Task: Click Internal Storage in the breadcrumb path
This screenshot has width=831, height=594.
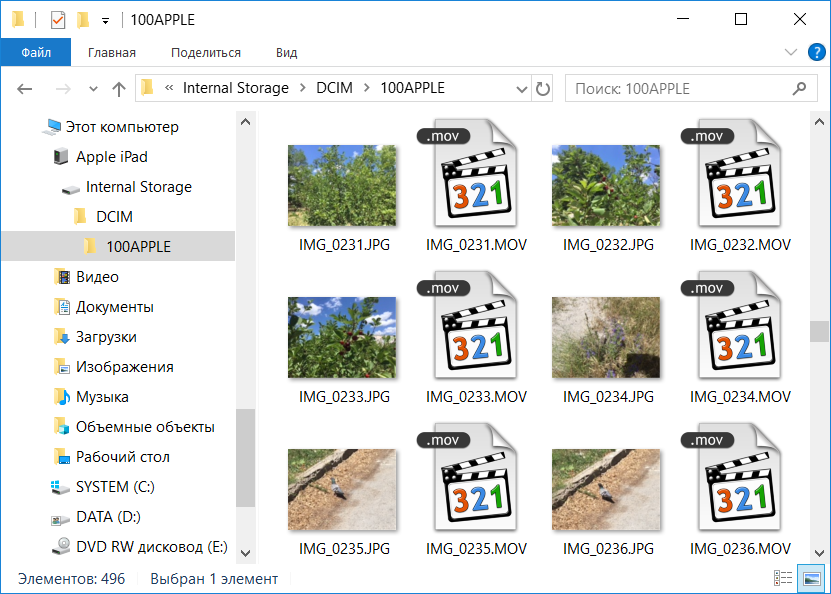Action: (x=235, y=88)
